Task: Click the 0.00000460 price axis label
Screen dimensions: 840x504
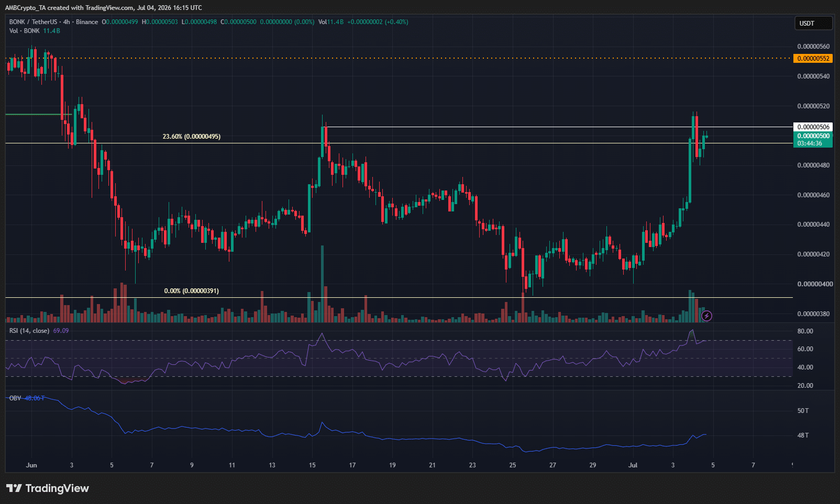Action: pyautogui.click(x=813, y=195)
